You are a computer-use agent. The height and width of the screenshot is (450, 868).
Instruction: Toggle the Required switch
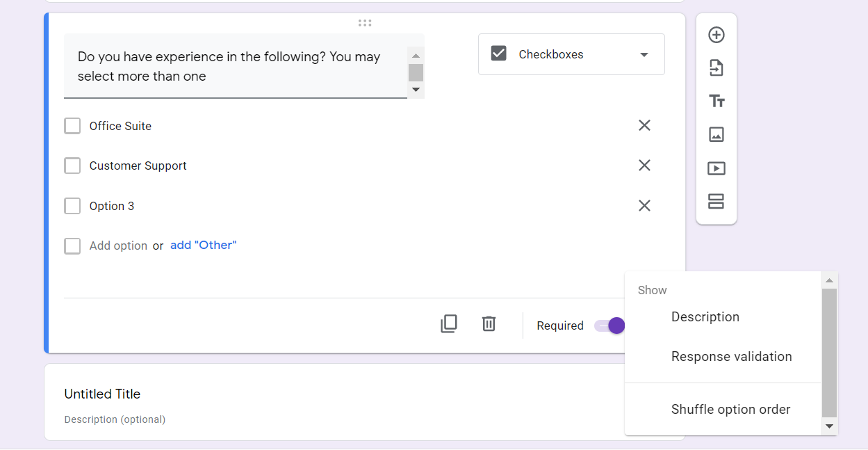pos(609,326)
